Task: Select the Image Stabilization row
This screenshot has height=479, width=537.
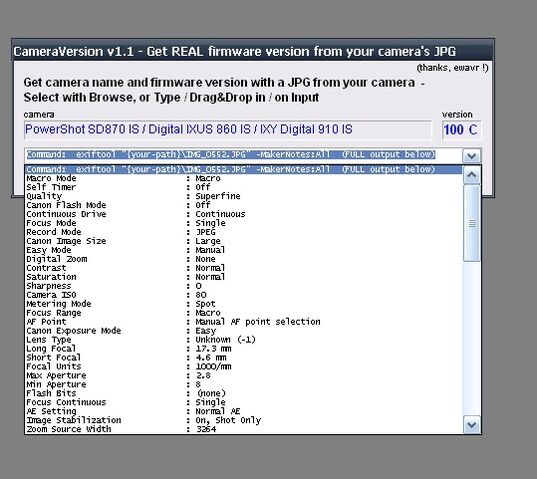Action: [x=243, y=420]
